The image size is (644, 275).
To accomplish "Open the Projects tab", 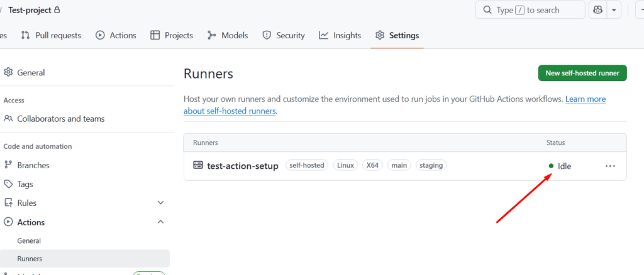I will click(x=172, y=35).
